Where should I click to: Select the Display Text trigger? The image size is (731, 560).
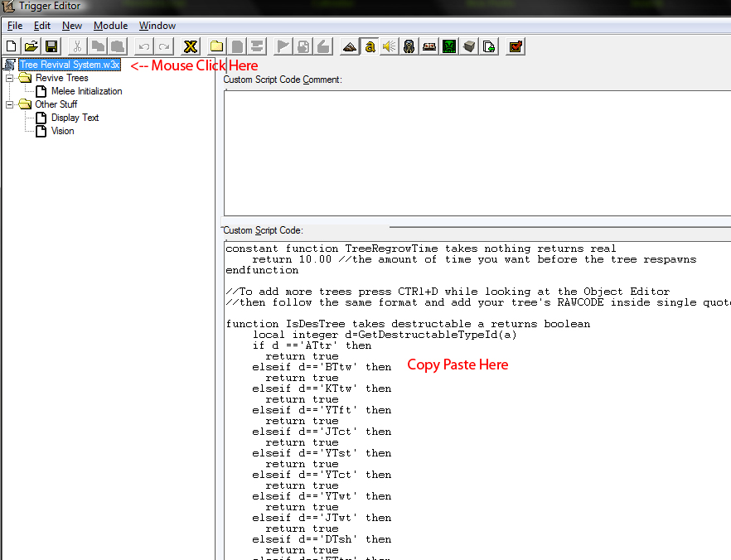75,118
